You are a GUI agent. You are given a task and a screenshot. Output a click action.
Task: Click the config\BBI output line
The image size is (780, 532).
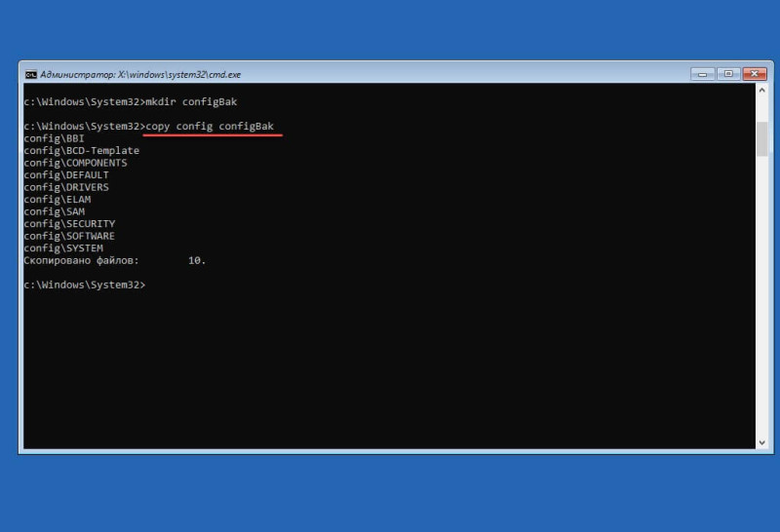54,138
